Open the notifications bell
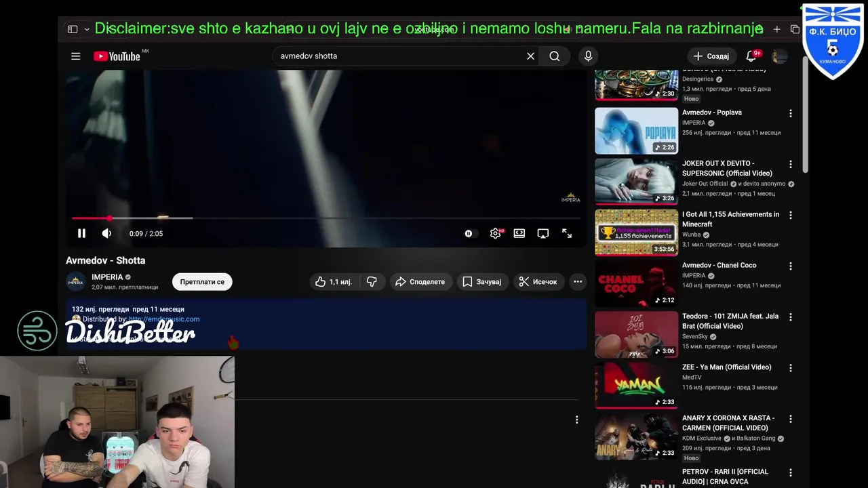This screenshot has height=488, width=868. pyautogui.click(x=751, y=56)
